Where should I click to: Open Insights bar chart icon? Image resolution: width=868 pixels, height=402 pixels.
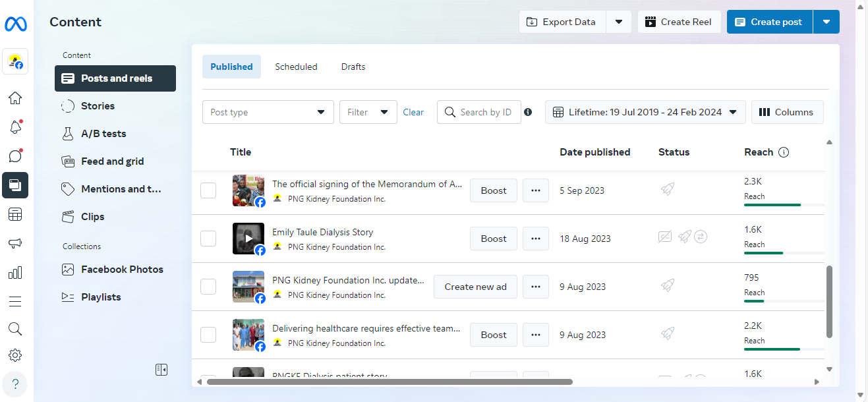pos(15,272)
